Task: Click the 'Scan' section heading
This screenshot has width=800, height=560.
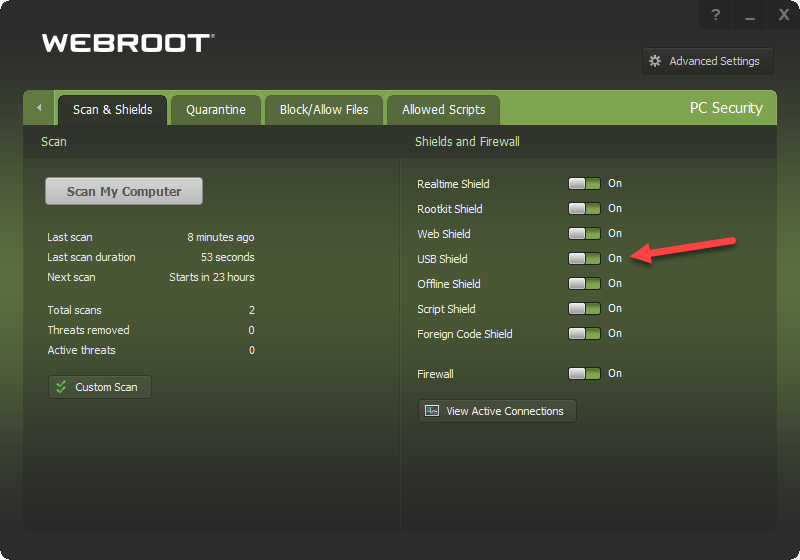Action: tap(54, 142)
